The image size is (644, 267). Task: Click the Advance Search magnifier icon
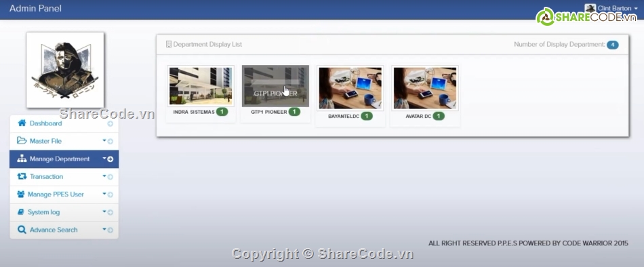pyautogui.click(x=22, y=230)
